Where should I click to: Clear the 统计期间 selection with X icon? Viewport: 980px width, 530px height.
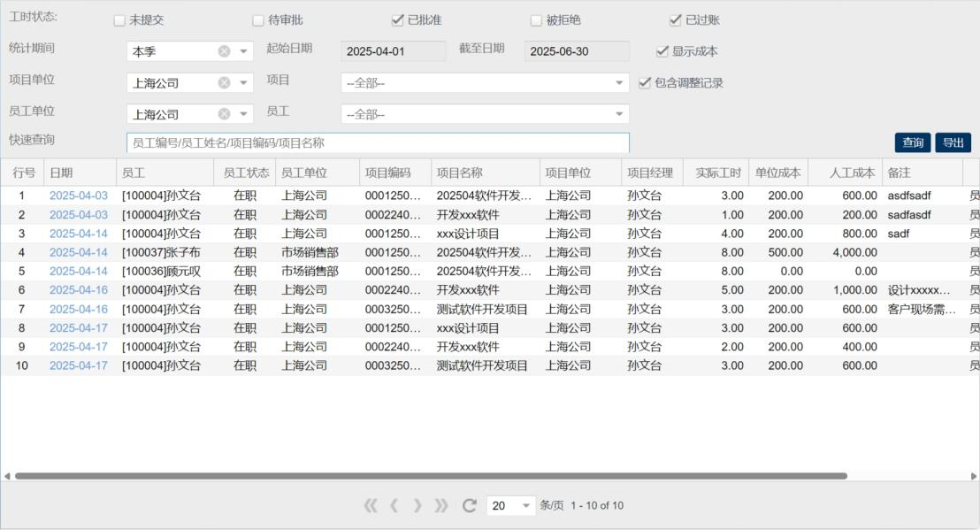click(x=225, y=51)
